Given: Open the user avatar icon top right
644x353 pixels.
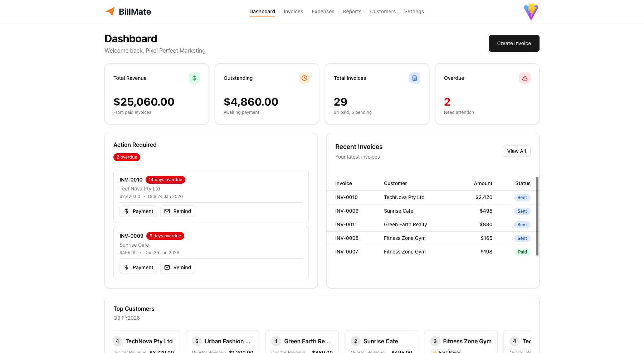Looking at the screenshot, I should [531, 11].
